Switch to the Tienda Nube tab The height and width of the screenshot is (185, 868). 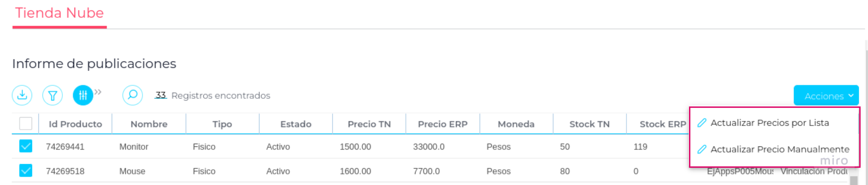(x=59, y=13)
